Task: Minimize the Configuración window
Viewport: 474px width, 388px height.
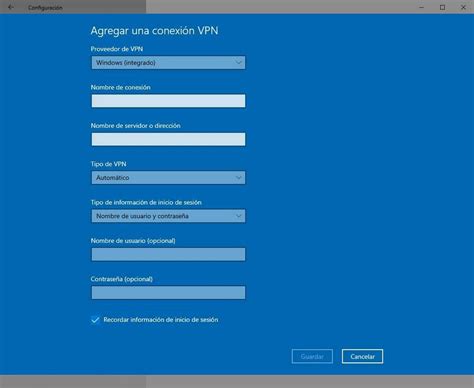Action: pos(421,7)
